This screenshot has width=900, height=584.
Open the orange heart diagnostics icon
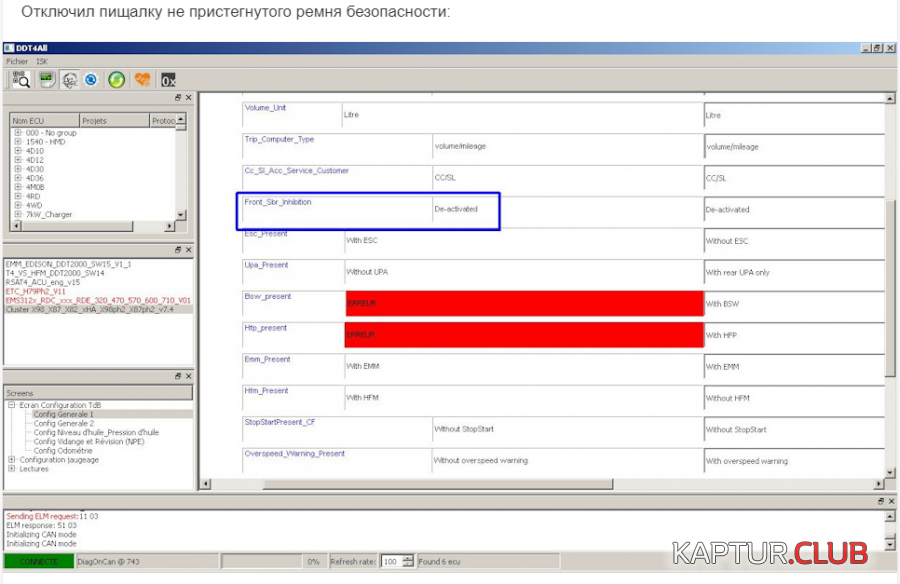pyautogui.click(x=143, y=79)
